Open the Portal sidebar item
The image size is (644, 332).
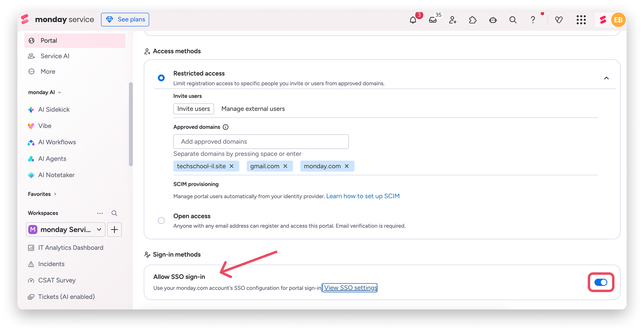75,41
